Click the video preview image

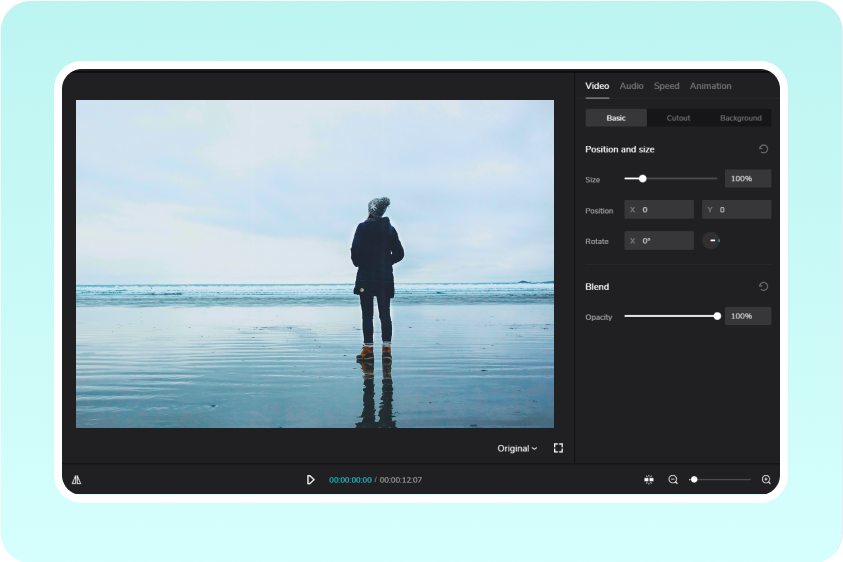[315, 264]
